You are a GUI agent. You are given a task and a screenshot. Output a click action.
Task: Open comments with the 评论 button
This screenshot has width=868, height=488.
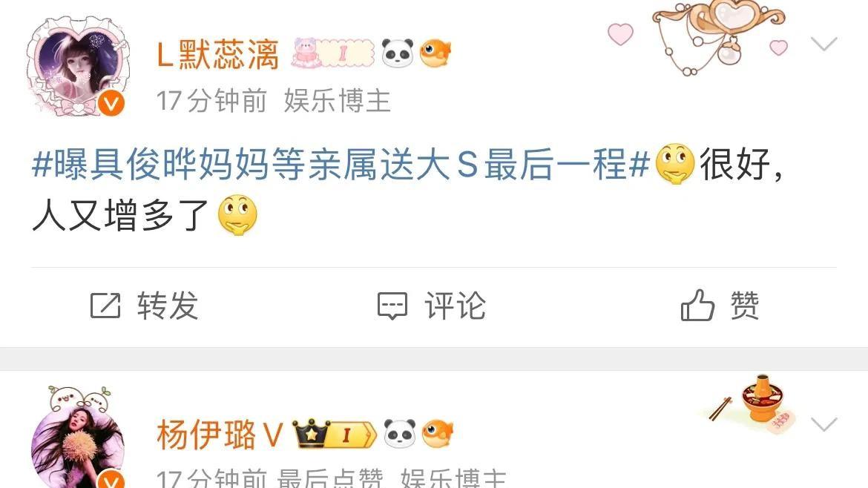click(431, 306)
